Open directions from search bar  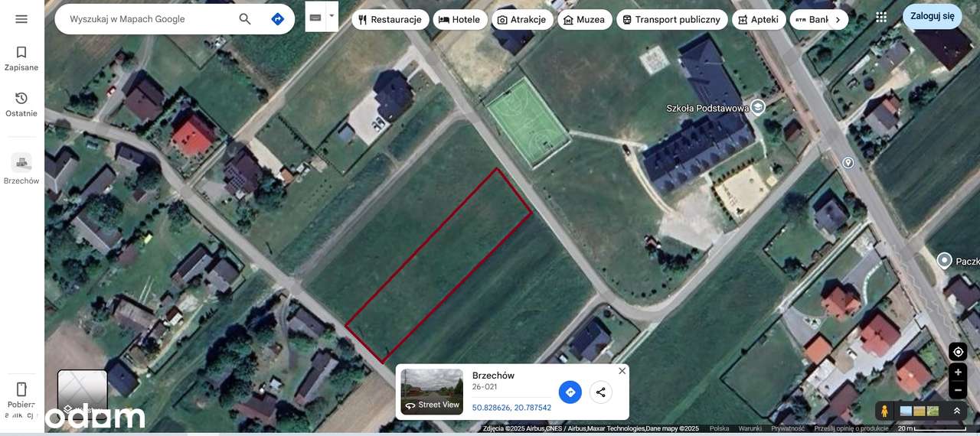278,19
